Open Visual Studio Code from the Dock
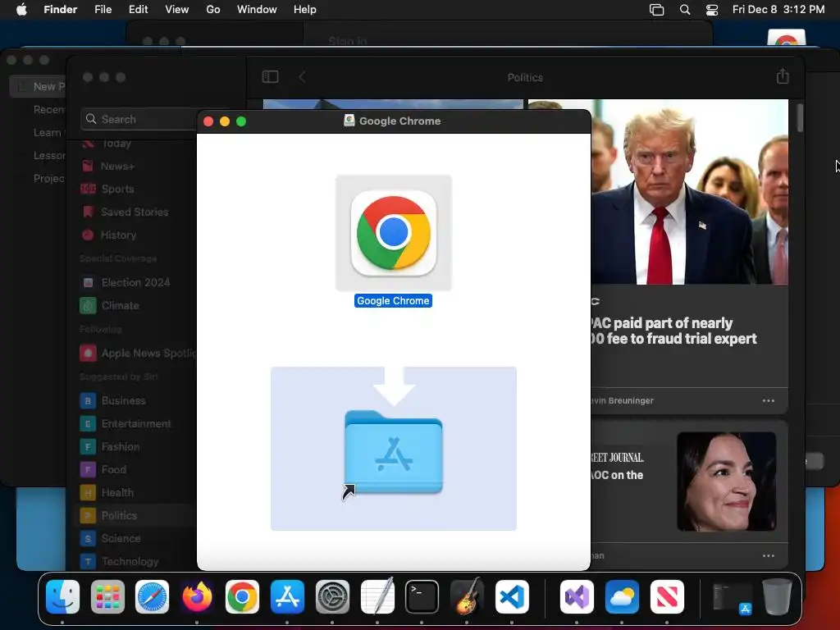The width and height of the screenshot is (840, 630). 512,596
